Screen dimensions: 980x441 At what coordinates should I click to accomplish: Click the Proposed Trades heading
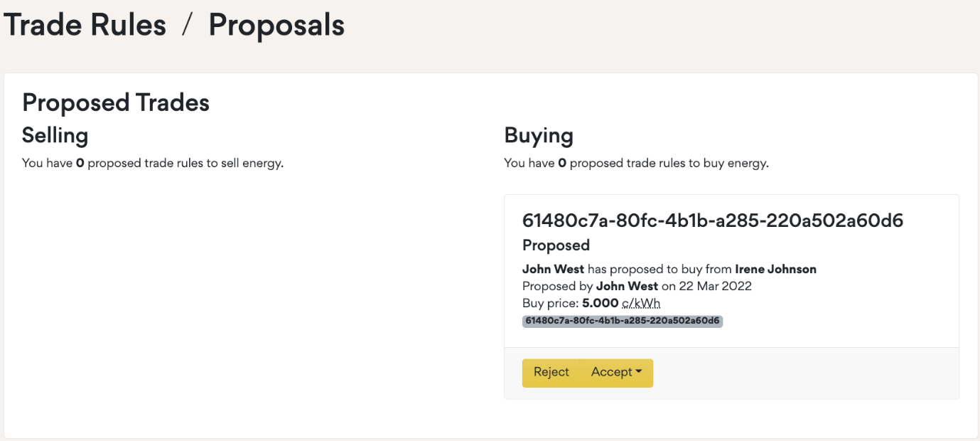coord(115,102)
